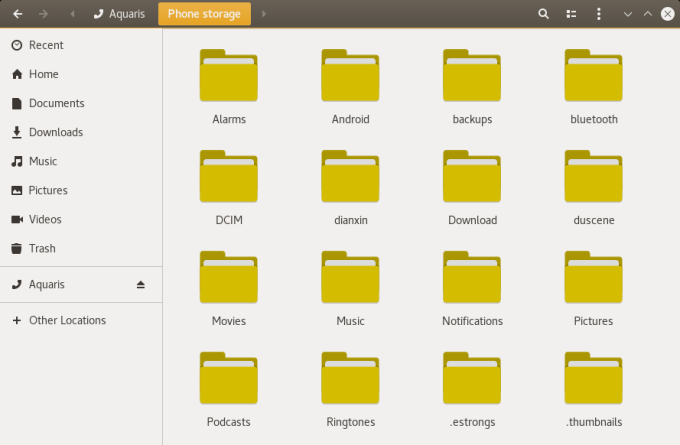The width and height of the screenshot is (680, 445).
Task: Open Trash in the sidebar
Action: pos(42,248)
